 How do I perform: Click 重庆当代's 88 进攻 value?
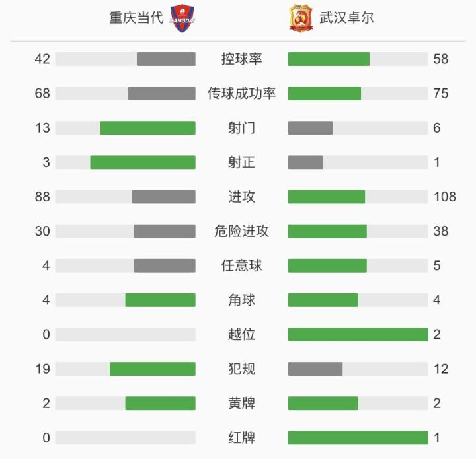(x=42, y=197)
